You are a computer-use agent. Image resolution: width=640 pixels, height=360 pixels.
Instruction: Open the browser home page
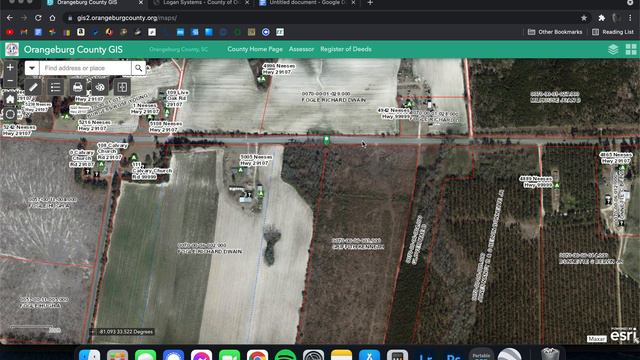click(x=52, y=18)
